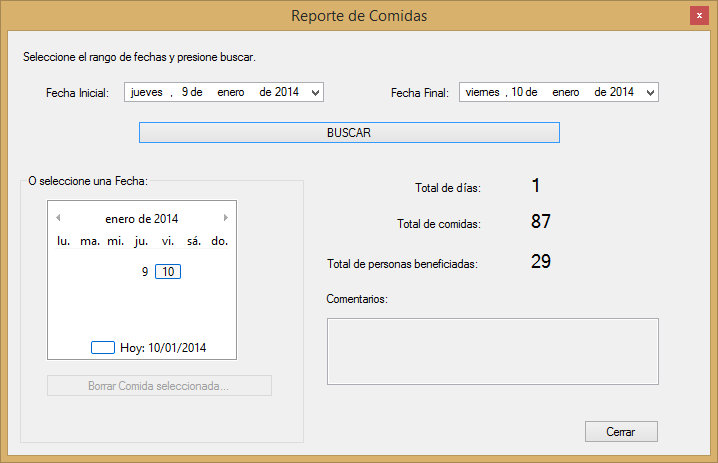Click the 'ju.' weekday header in calendar
The image size is (718, 463).
[x=141, y=241]
